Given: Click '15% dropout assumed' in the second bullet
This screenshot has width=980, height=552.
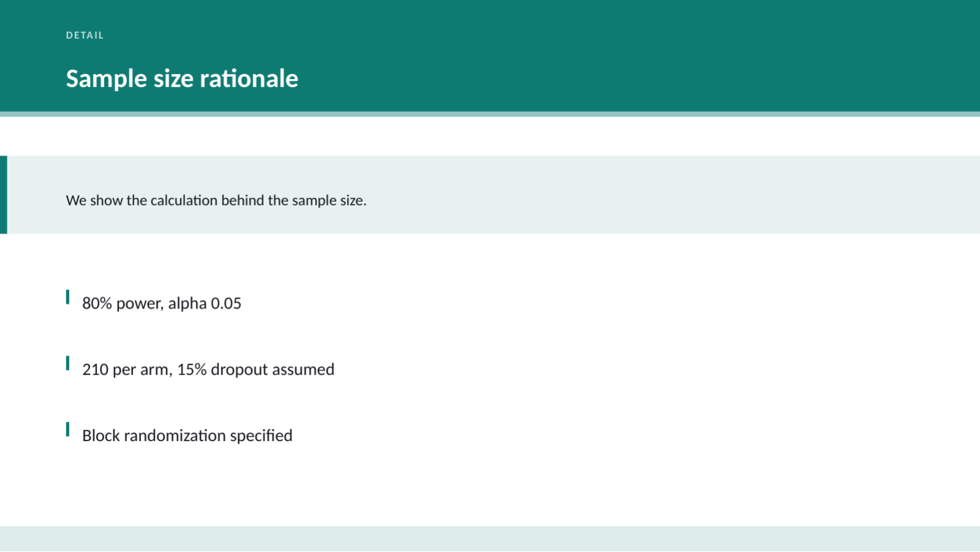Looking at the screenshot, I should [x=256, y=369].
